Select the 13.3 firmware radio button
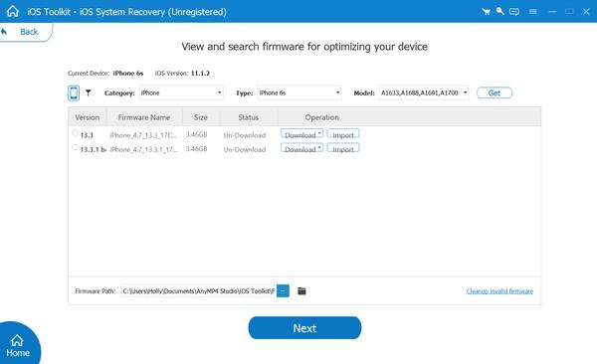 (75, 133)
